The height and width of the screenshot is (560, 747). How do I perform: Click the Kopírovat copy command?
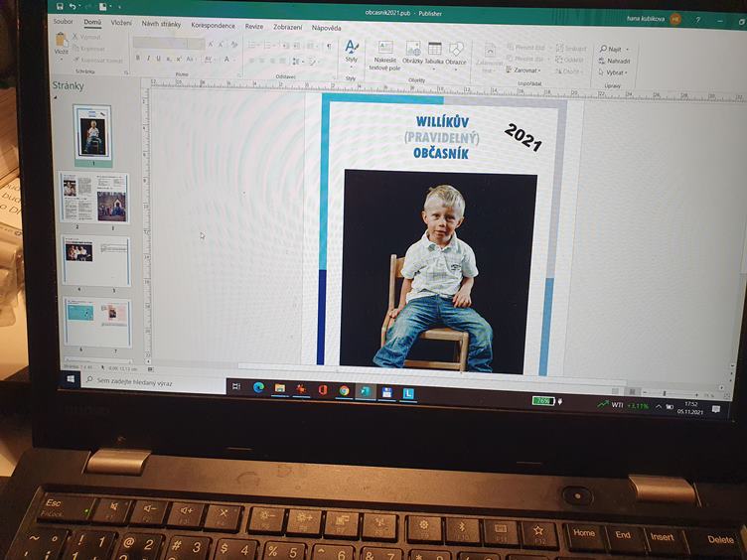tap(89, 49)
